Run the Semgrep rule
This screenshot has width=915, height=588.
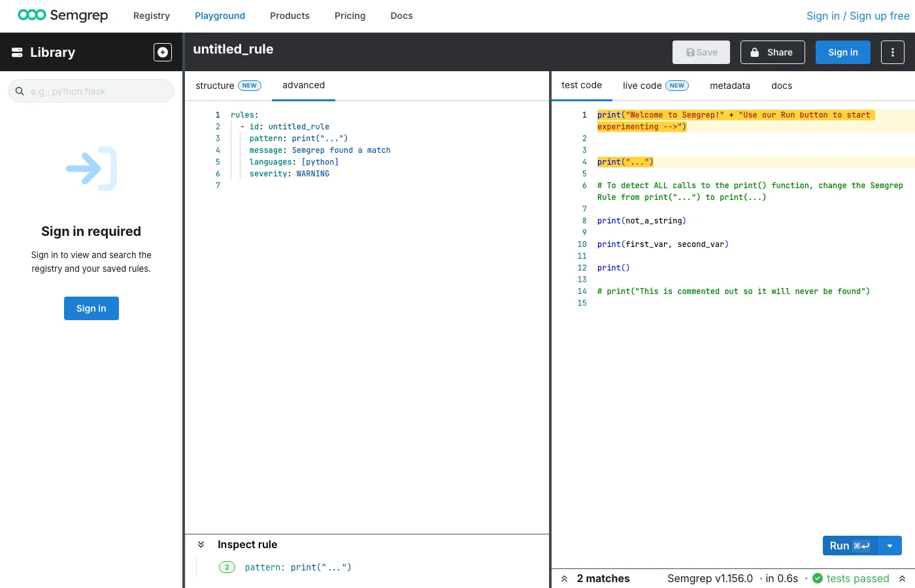coord(846,545)
